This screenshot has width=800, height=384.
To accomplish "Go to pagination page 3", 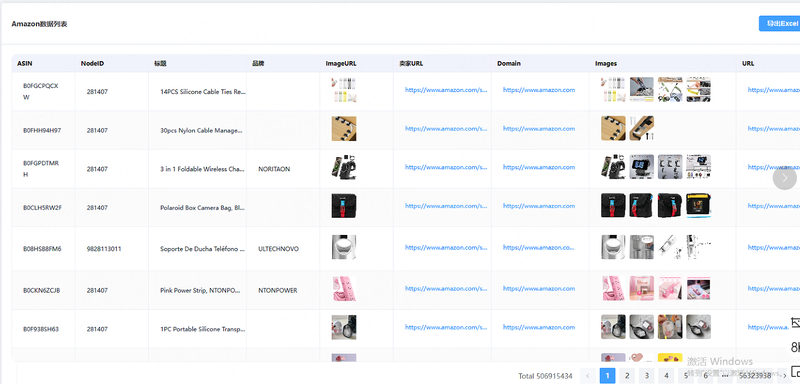I will (646, 375).
